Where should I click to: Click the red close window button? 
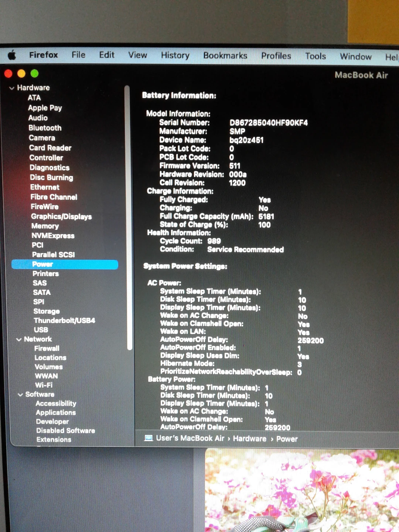pos(8,74)
